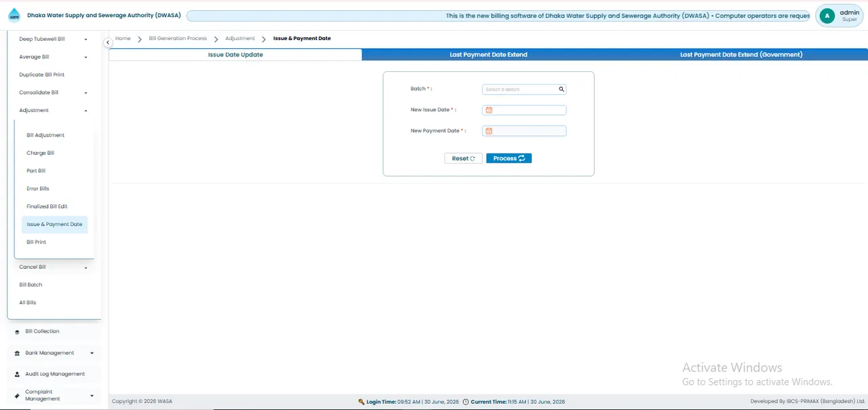Click the Copyright © 2026 WASA text
Viewport: 868px width, 410px height.
pos(142,402)
